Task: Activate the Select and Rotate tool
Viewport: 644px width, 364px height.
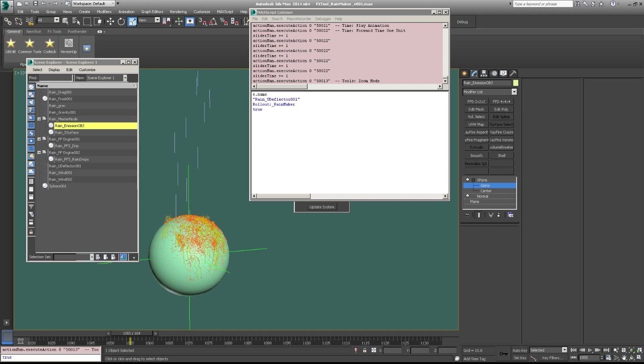Action: 121,21
